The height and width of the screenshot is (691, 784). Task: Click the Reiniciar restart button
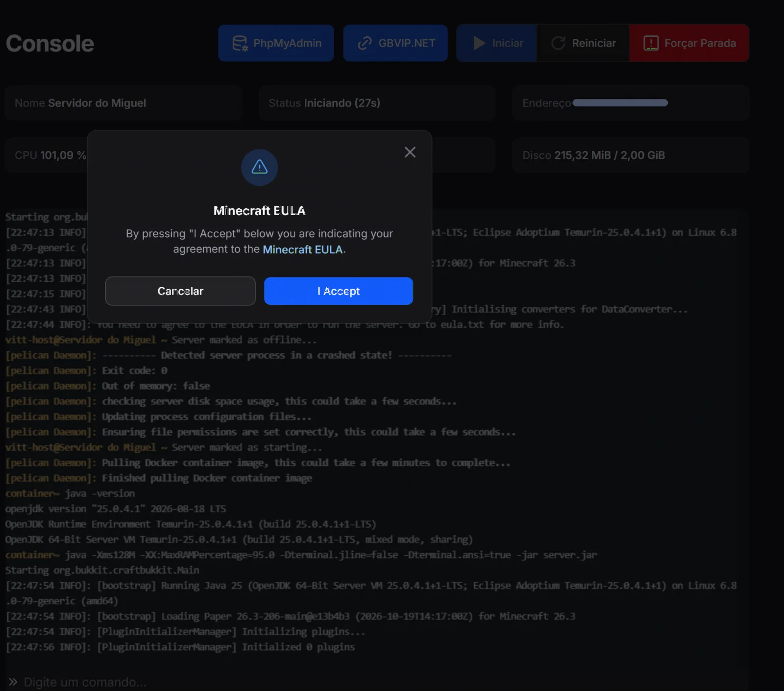coord(583,43)
